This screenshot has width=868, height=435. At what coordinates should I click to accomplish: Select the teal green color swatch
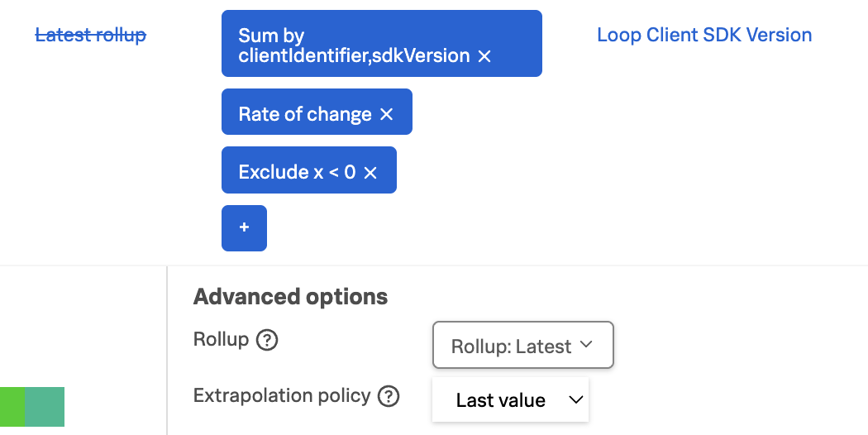(45, 406)
